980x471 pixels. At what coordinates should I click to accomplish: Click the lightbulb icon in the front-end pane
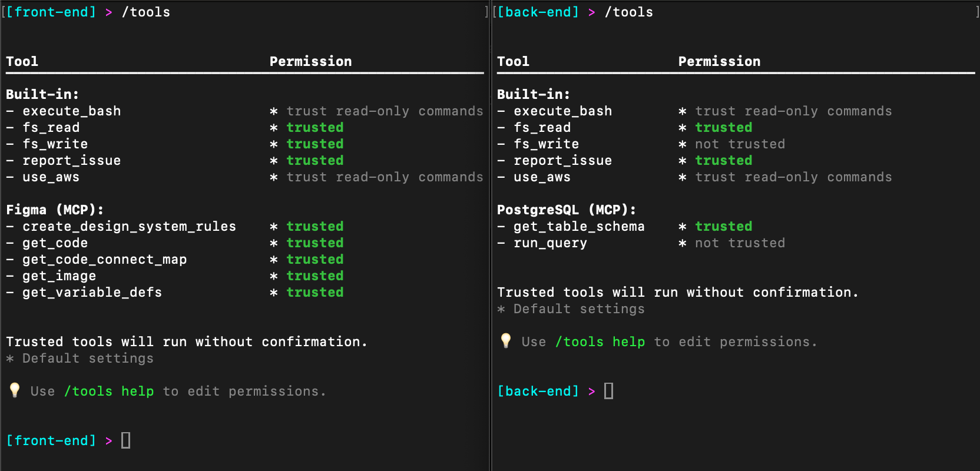(15, 390)
